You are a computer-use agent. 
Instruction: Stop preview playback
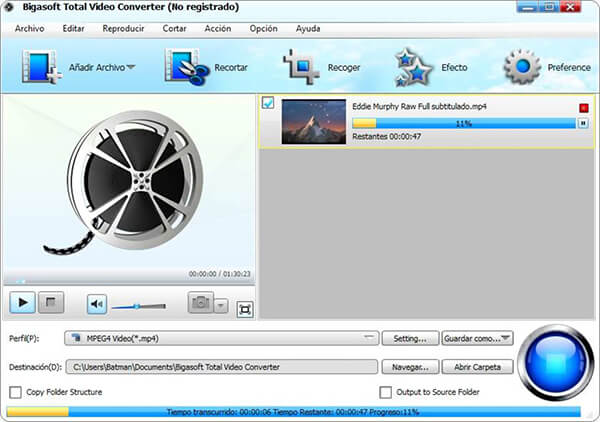pyautogui.click(x=54, y=302)
